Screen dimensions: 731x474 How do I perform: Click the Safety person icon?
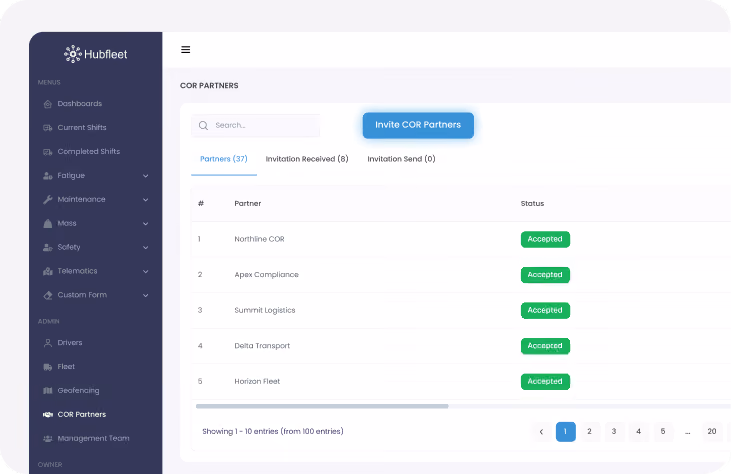pyautogui.click(x=48, y=247)
